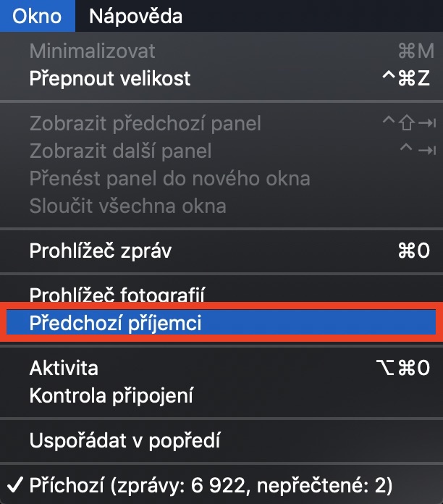Click the ⌘M shortcut beside Minimalizovat
The image size is (443, 504).
tap(415, 51)
